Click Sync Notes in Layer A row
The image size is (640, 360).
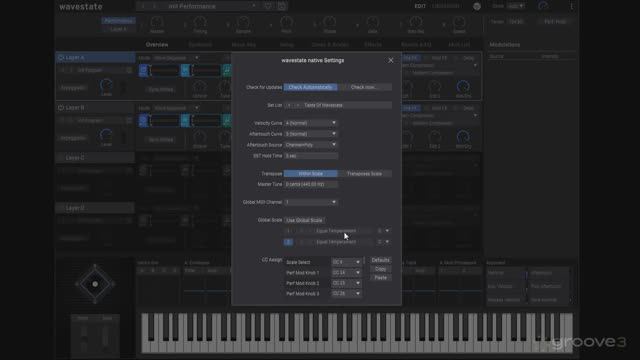[x=160, y=89]
